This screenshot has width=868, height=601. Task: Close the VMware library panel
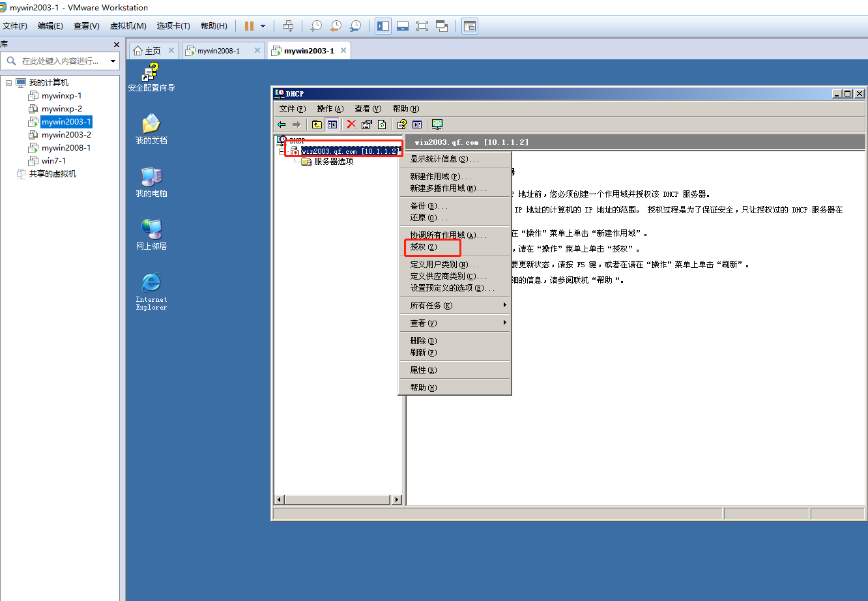click(x=117, y=45)
